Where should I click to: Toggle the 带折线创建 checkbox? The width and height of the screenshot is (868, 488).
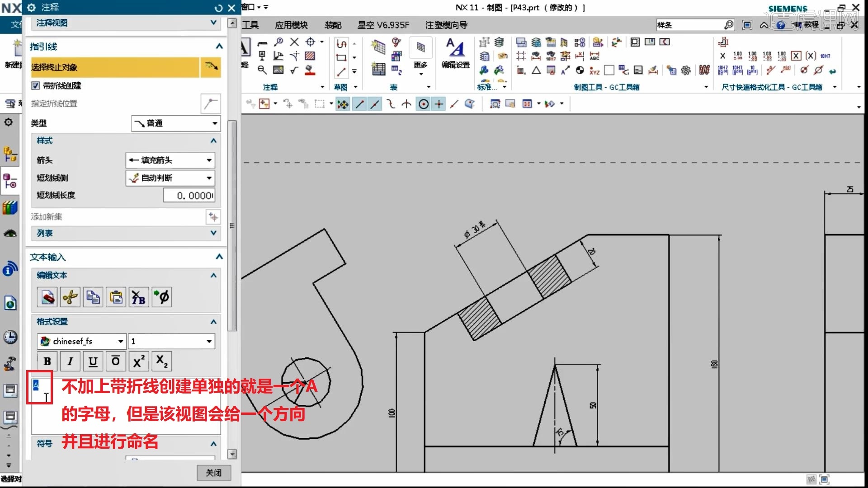[x=35, y=85]
